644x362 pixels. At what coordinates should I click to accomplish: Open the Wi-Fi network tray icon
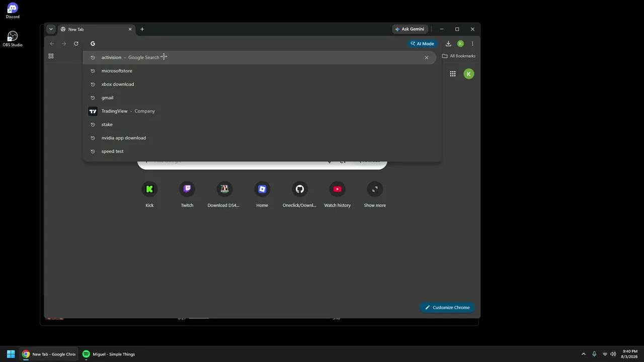point(605,354)
